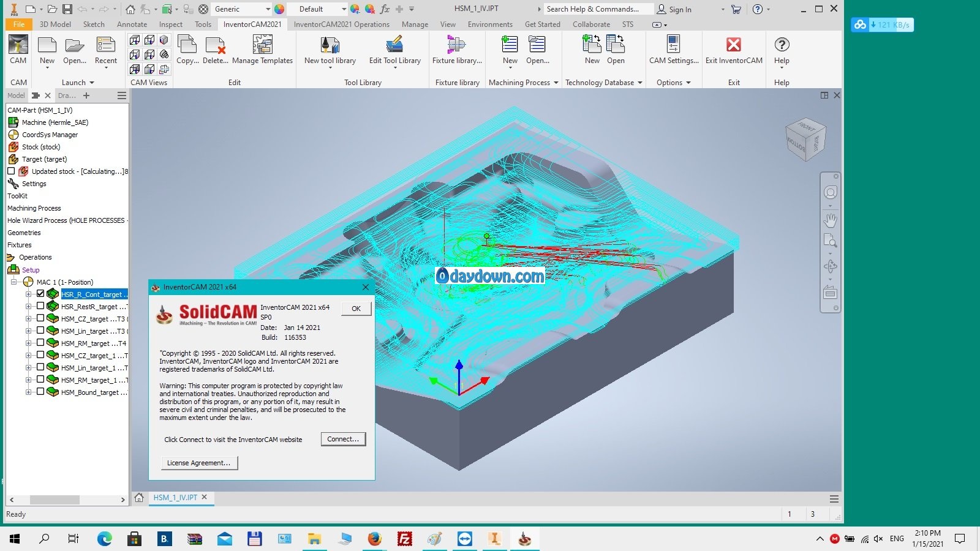This screenshot has width=980, height=551.
Task: Open FileZilla from Windows taskbar
Action: 404,539
